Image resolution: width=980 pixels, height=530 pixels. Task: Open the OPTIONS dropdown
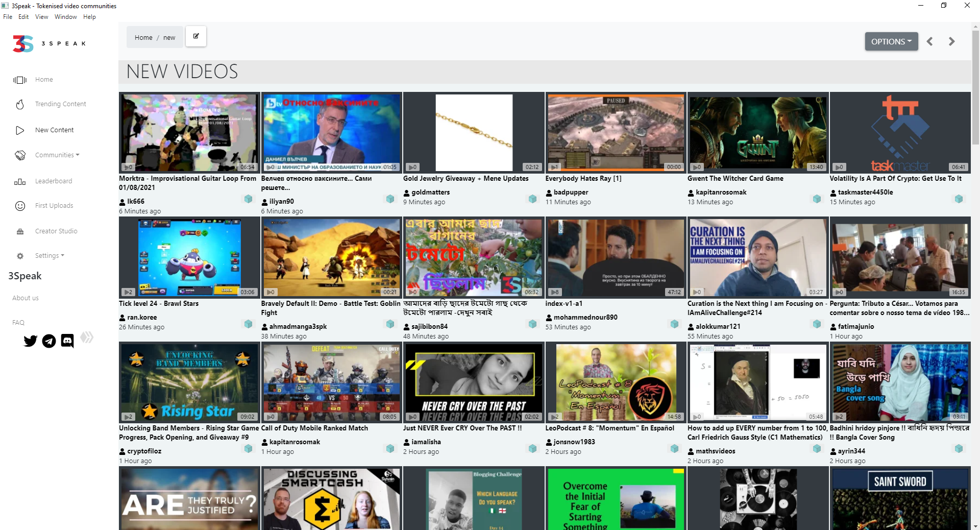pyautogui.click(x=891, y=41)
